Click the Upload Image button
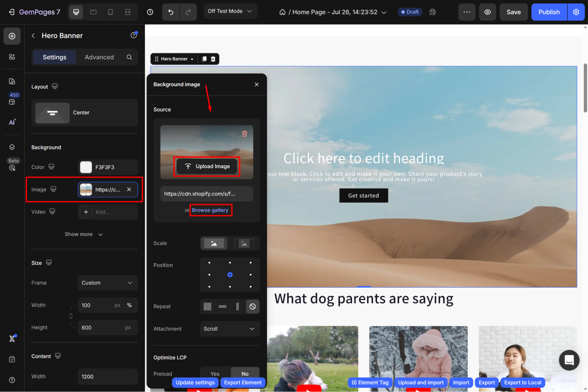The width and height of the screenshot is (588, 392). click(x=207, y=166)
